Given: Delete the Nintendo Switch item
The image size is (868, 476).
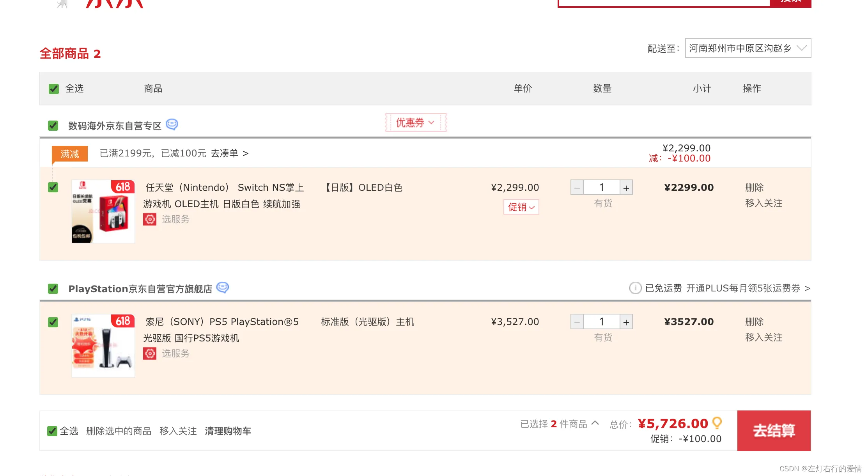Looking at the screenshot, I should [x=754, y=188].
